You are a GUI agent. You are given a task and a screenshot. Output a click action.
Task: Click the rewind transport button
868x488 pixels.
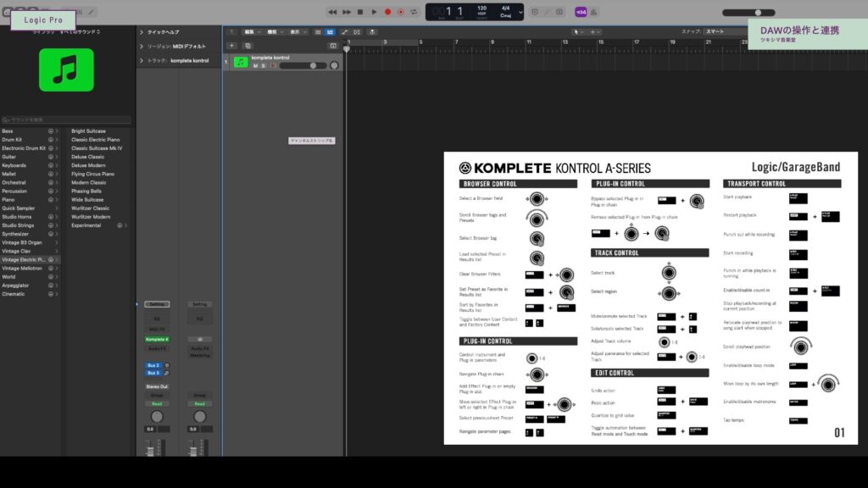tap(332, 12)
